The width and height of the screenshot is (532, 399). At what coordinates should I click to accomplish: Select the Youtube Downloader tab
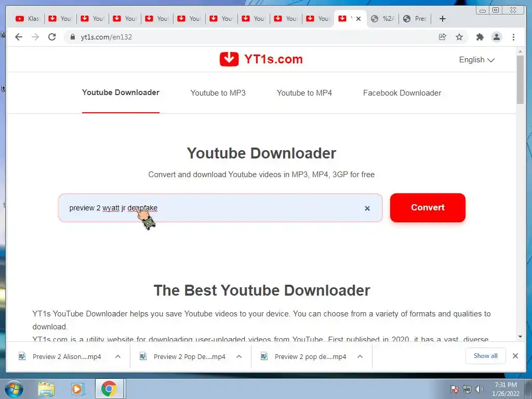[121, 92]
